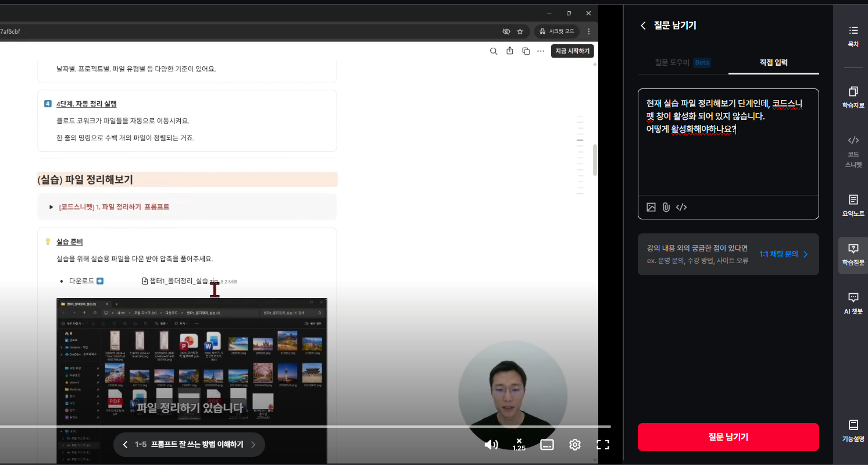Insert an image using the picture icon
Screen dimensions: 868x465
(651, 207)
